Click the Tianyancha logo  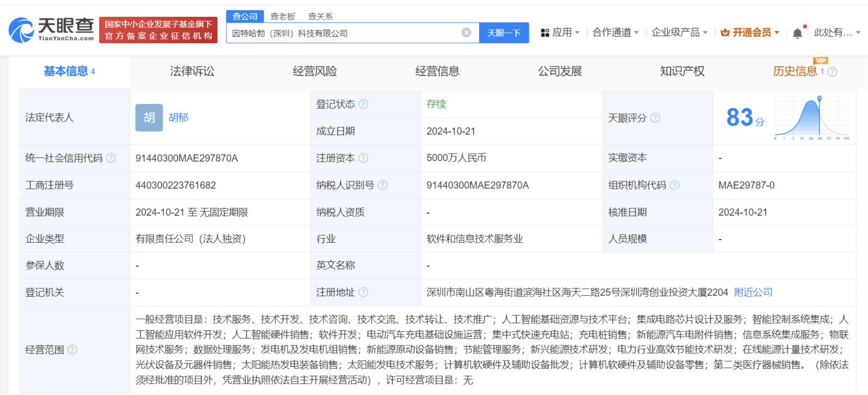(51, 30)
